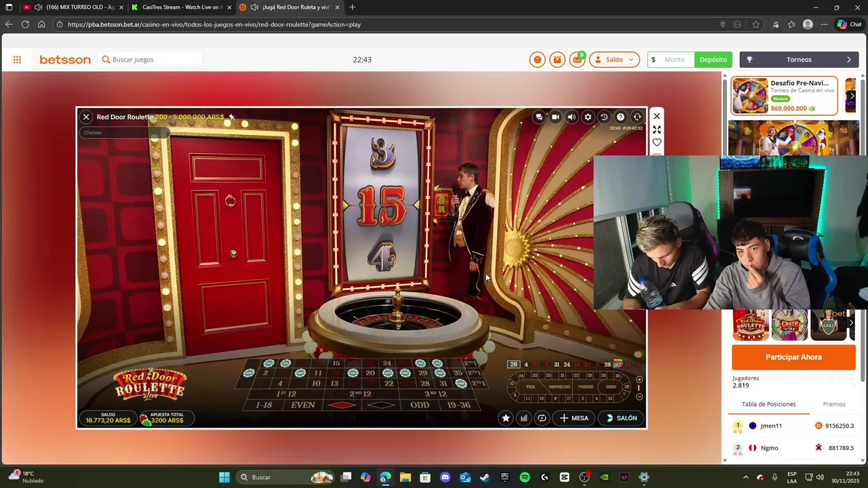Open a new browser tab
The height and width of the screenshot is (488, 868).
(x=352, y=7)
